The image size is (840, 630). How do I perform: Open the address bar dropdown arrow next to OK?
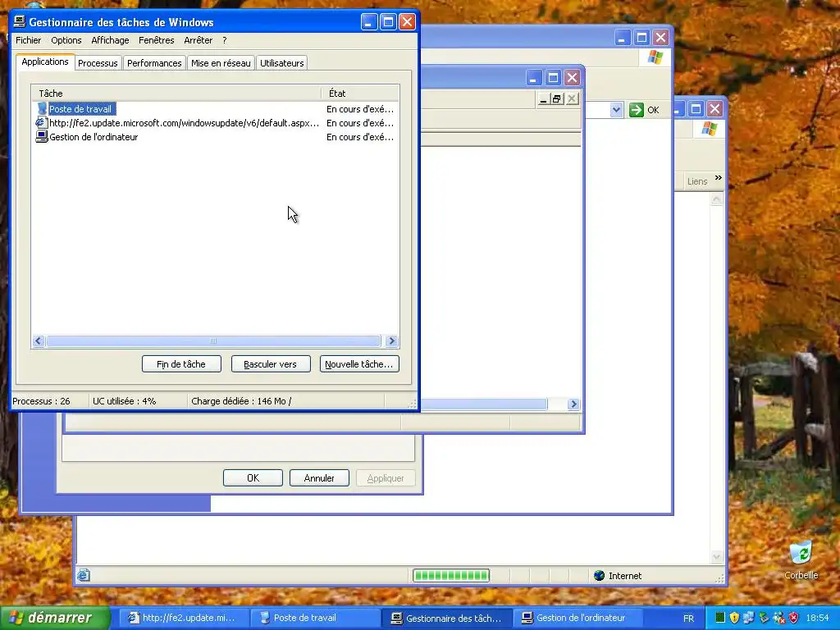[616, 110]
